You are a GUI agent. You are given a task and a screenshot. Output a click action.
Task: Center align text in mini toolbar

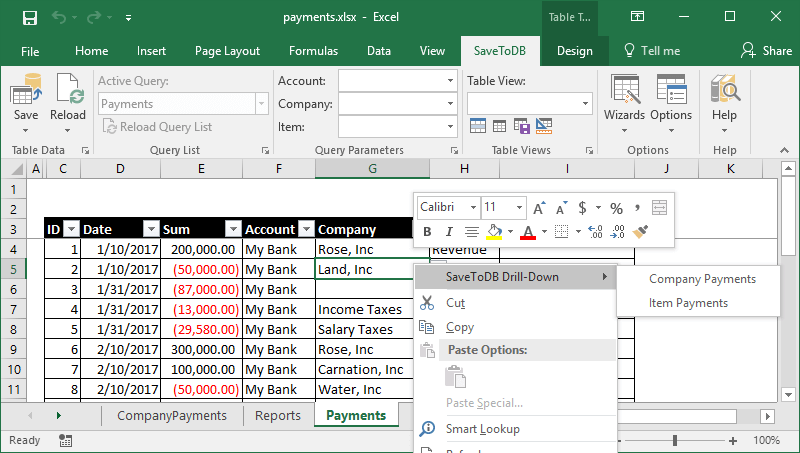pos(472,232)
